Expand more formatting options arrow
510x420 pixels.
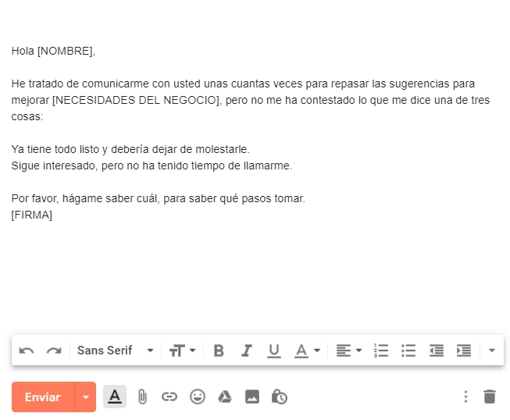(492, 351)
